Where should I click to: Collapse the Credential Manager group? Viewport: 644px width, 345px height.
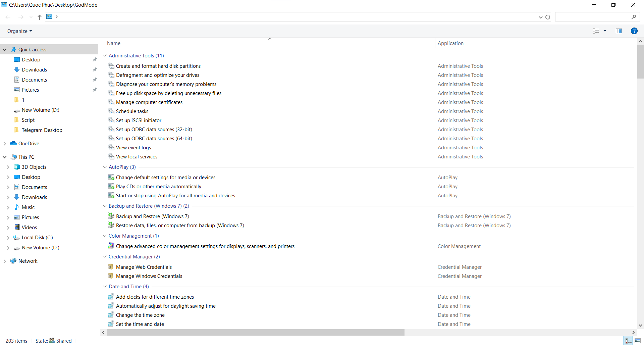coord(105,256)
